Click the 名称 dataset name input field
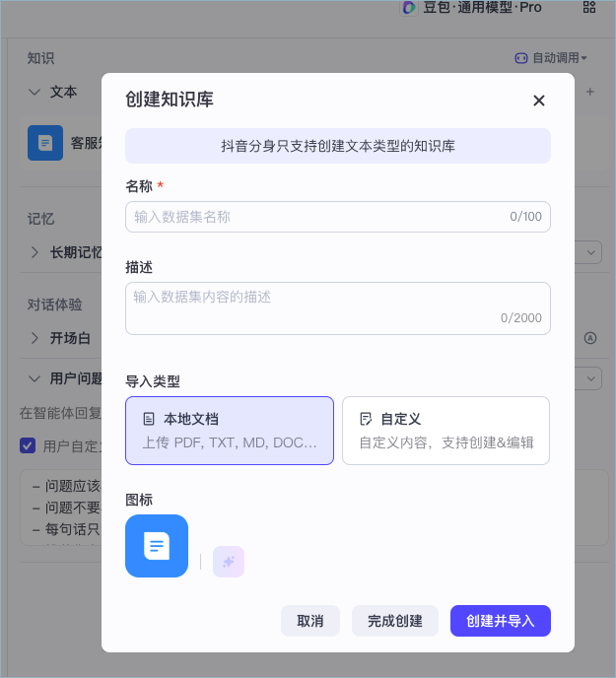This screenshot has width=616, height=678. pyautogui.click(x=338, y=217)
